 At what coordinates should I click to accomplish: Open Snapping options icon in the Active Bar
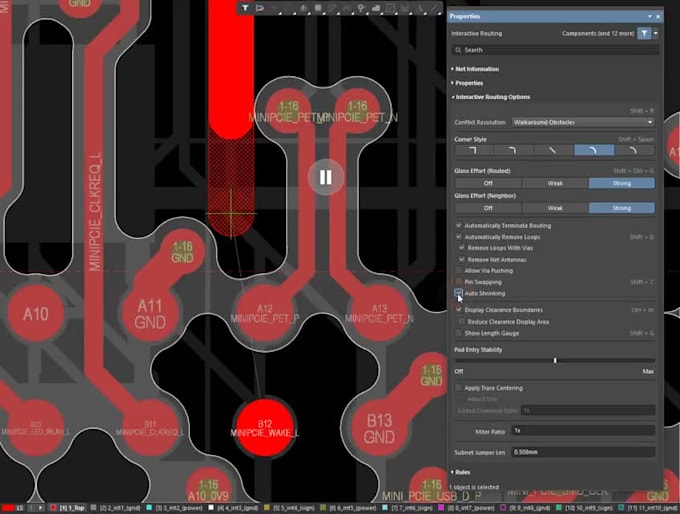click(x=260, y=8)
